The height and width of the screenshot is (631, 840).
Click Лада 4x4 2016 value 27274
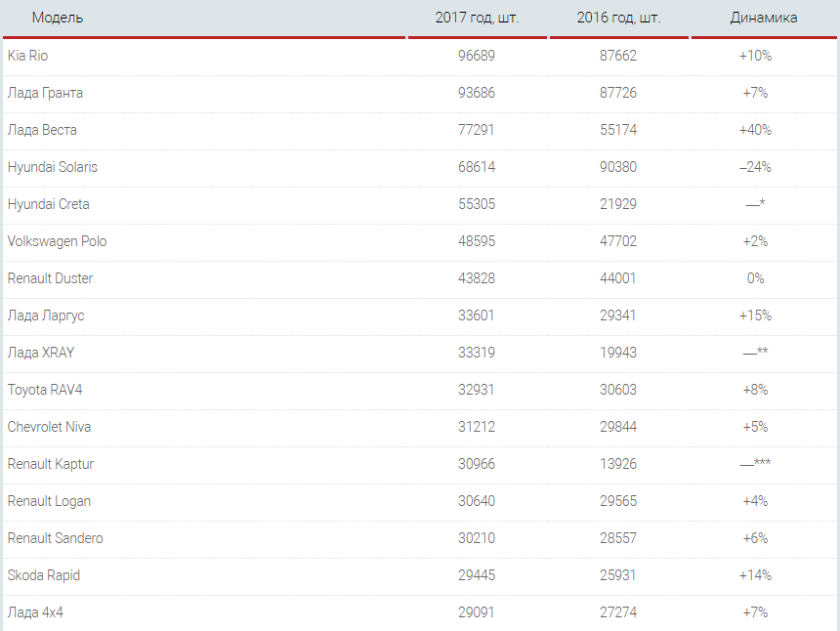click(618, 612)
